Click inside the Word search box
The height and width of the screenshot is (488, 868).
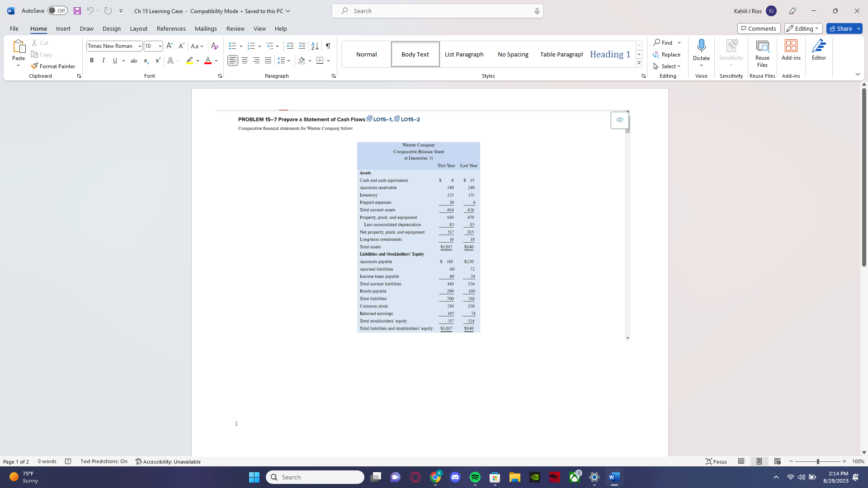(x=437, y=10)
